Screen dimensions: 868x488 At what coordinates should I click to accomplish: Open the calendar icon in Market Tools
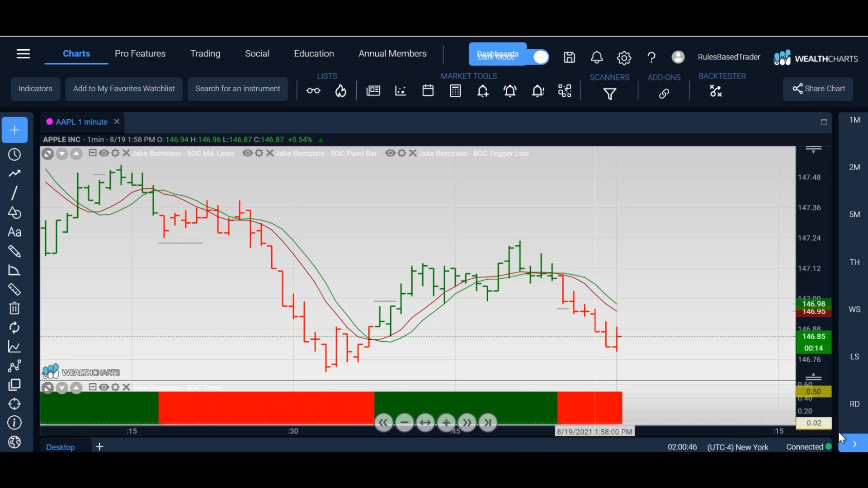[428, 91]
